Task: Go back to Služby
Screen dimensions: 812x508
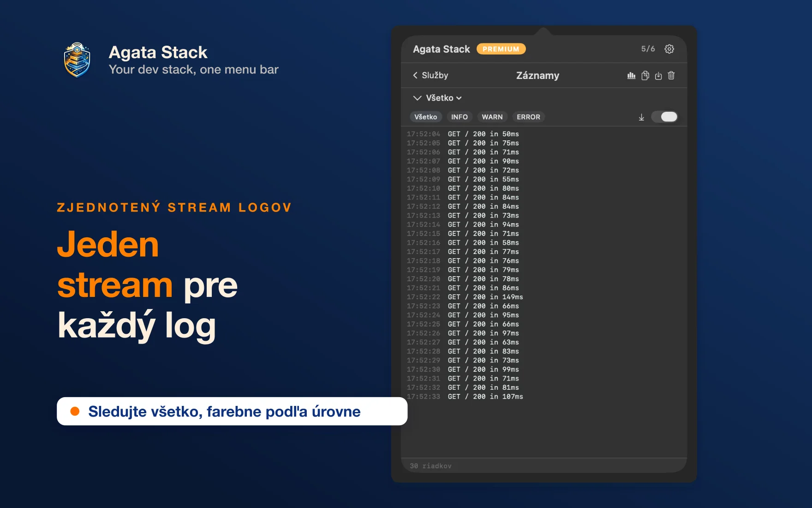Action: tap(430, 75)
